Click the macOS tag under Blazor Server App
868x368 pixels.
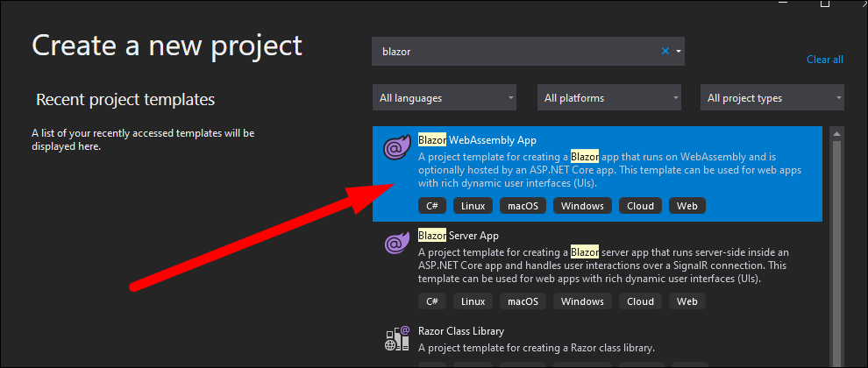(x=523, y=301)
